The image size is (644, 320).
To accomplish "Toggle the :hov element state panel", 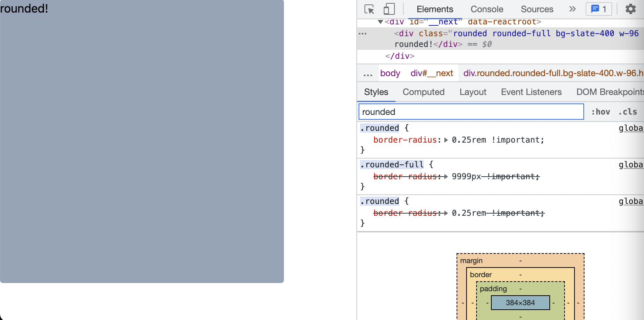I will tap(600, 112).
